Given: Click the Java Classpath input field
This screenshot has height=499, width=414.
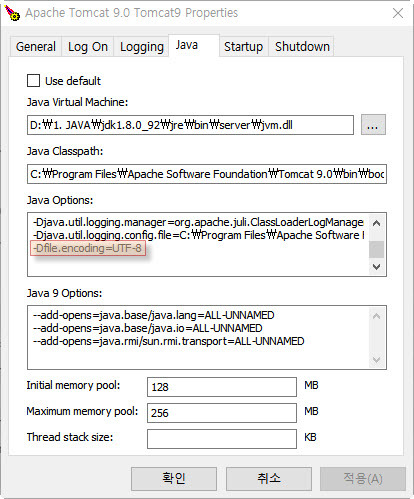Looking at the screenshot, I should (x=207, y=174).
